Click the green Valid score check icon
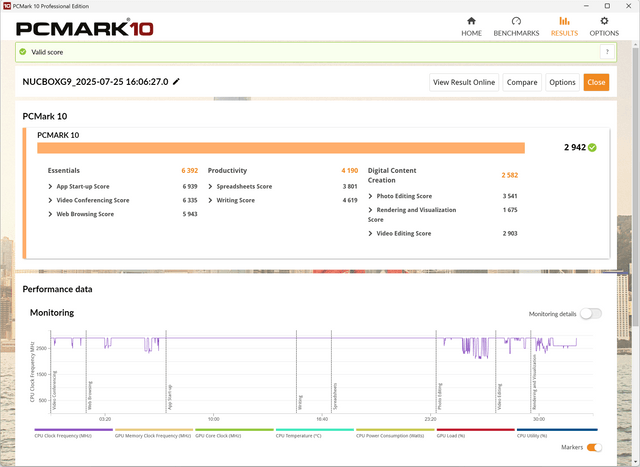 click(x=23, y=52)
